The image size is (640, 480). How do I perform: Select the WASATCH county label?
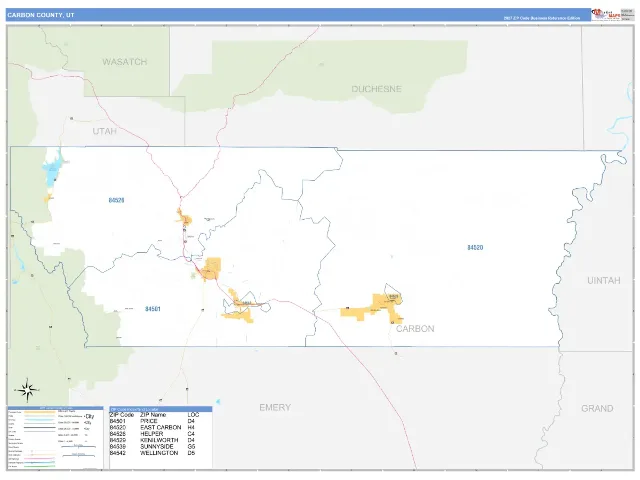(124, 62)
